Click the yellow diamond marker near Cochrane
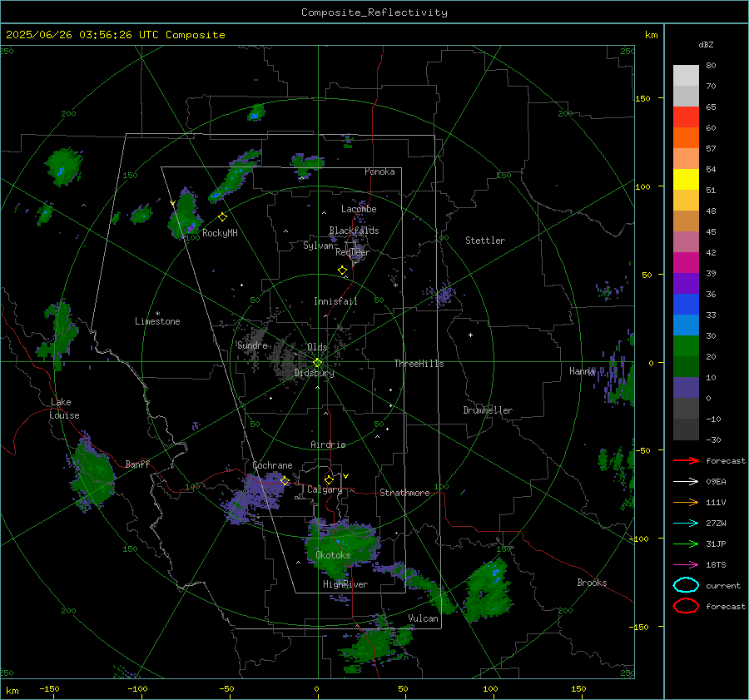This screenshot has height=700, width=749. click(x=285, y=480)
